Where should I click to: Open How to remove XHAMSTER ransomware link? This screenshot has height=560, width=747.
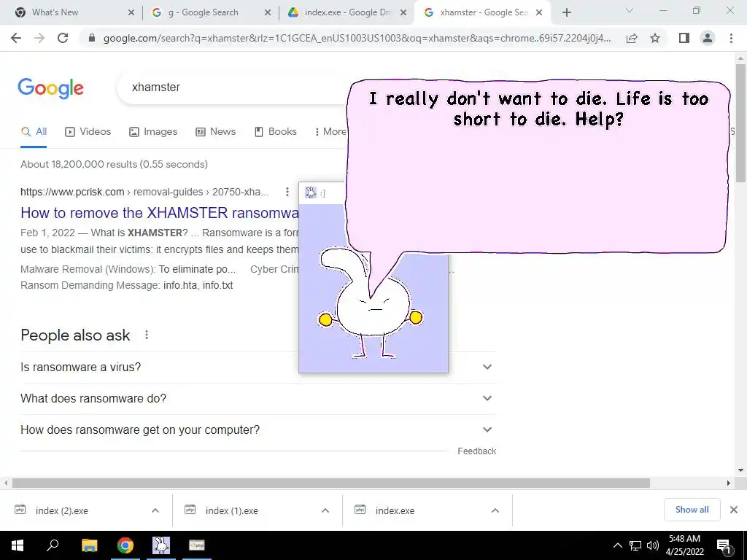pyautogui.click(x=160, y=213)
